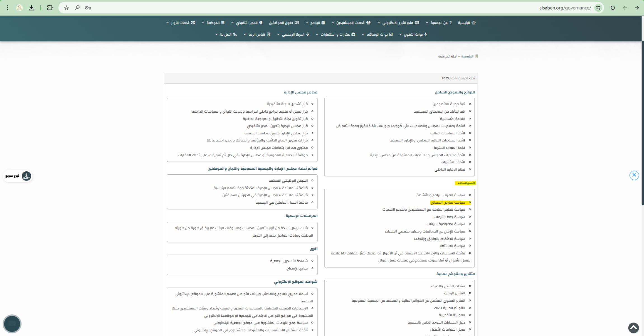Expand the خدمات المستفيدين dropdown chevron

click(x=332, y=23)
